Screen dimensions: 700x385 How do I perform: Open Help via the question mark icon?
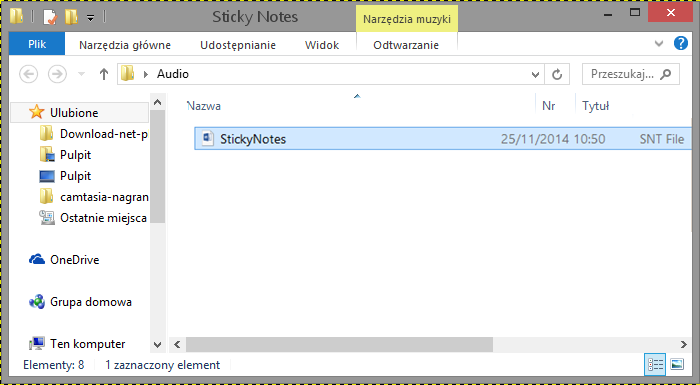[x=681, y=43]
